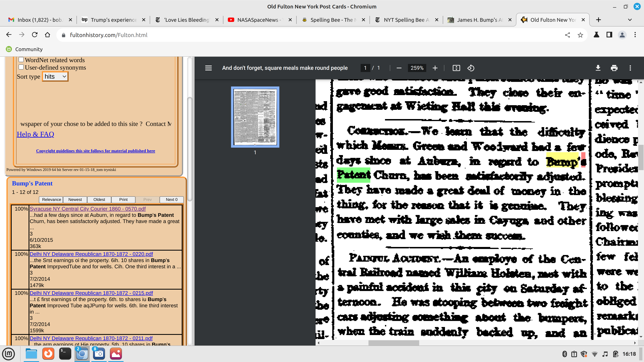Image resolution: width=644 pixels, height=362 pixels.
Task: Toggle the PDF sidebar hamburger menu
Action: (208, 68)
